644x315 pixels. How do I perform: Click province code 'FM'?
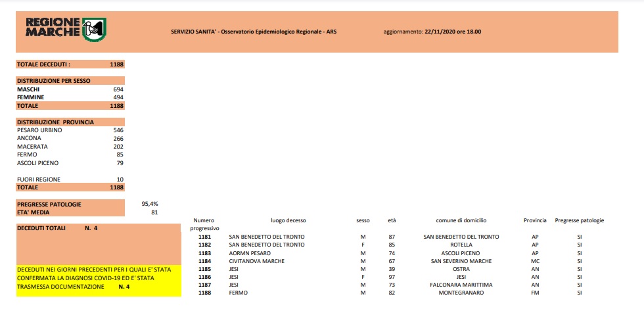535,293
